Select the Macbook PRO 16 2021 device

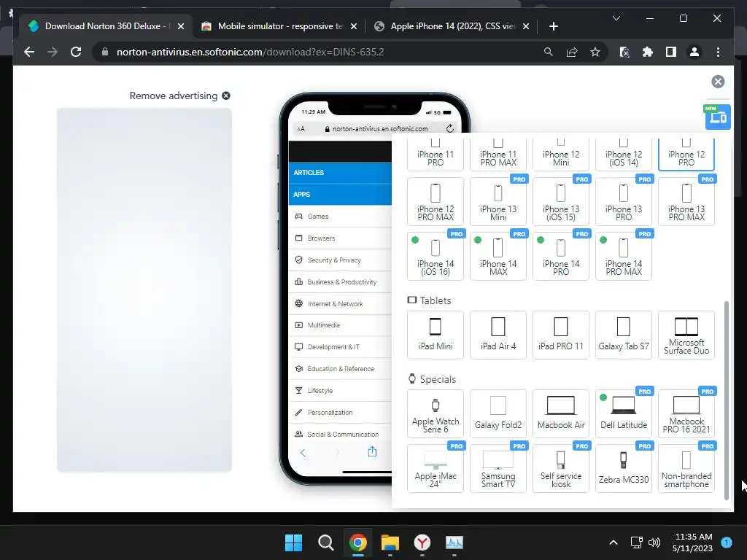[686, 413]
